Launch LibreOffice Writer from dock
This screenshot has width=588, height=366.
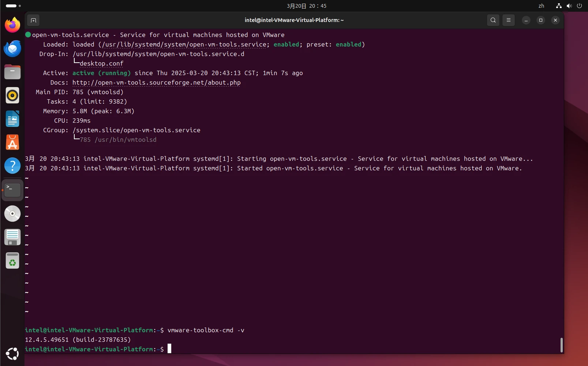(12, 119)
